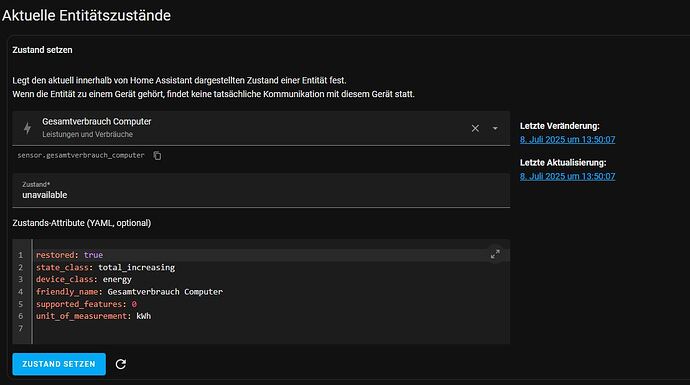Click the 'restored: true' YAML line

[x=70, y=255]
